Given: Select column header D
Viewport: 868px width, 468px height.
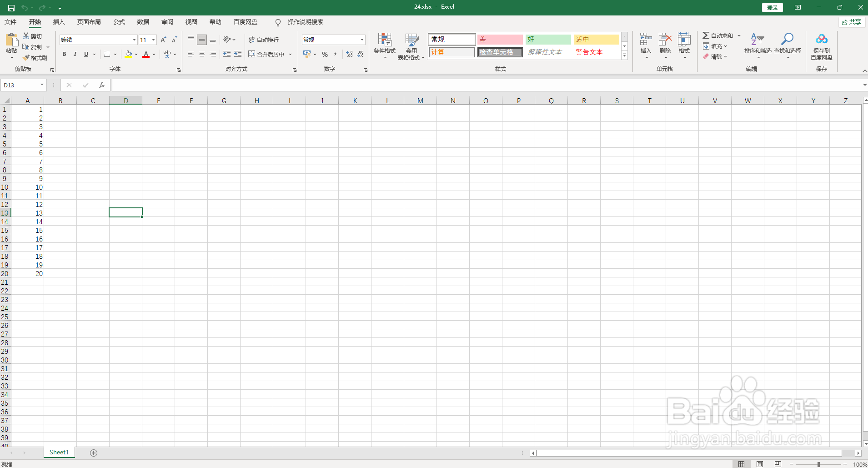Looking at the screenshot, I should pyautogui.click(x=125, y=101).
